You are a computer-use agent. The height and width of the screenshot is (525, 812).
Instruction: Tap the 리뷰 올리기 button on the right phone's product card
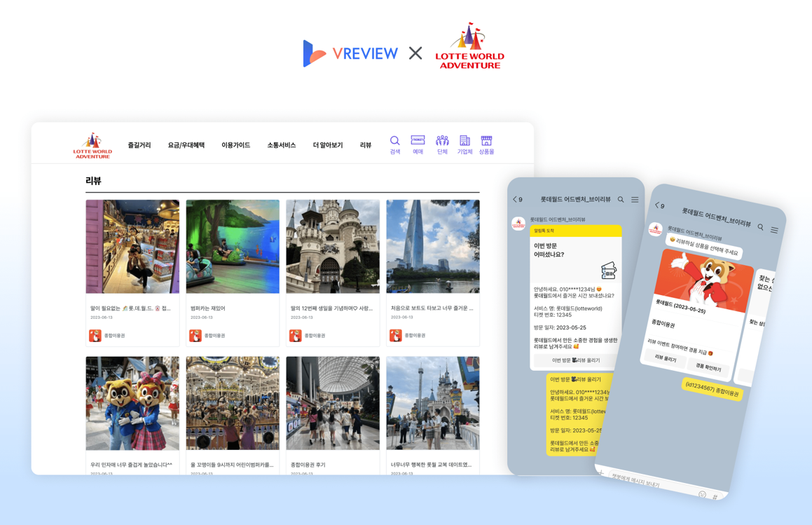point(666,358)
